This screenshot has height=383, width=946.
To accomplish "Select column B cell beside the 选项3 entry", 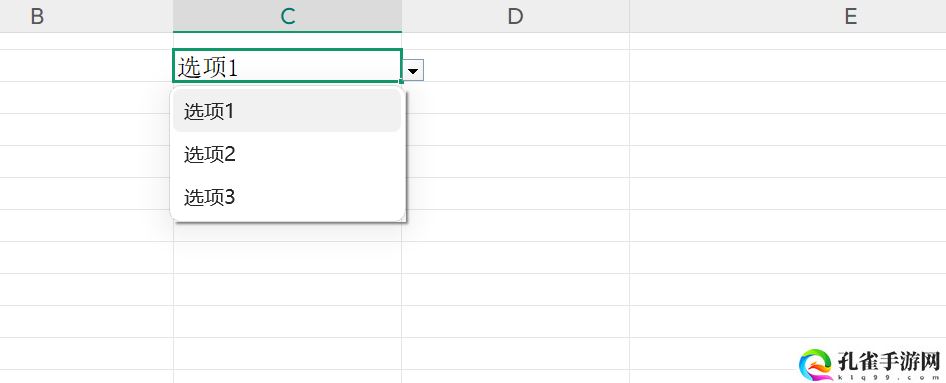I will [x=86, y=194].
